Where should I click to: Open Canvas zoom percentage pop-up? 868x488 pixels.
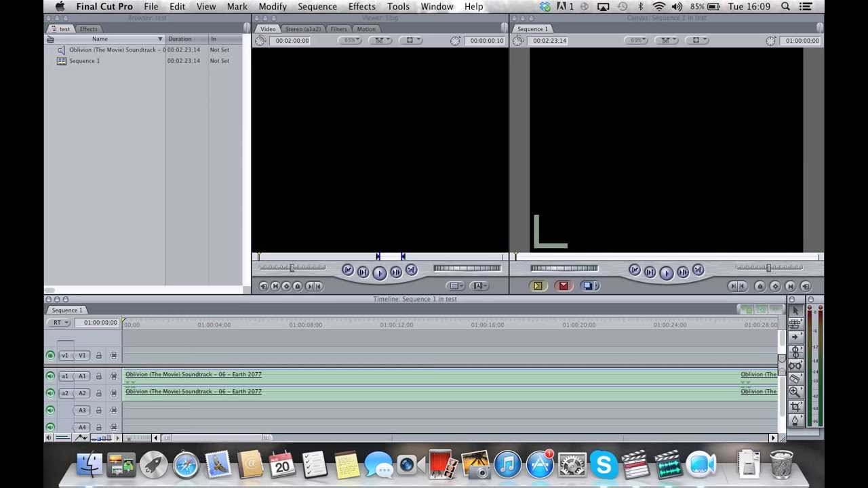[x=637, y=41]
